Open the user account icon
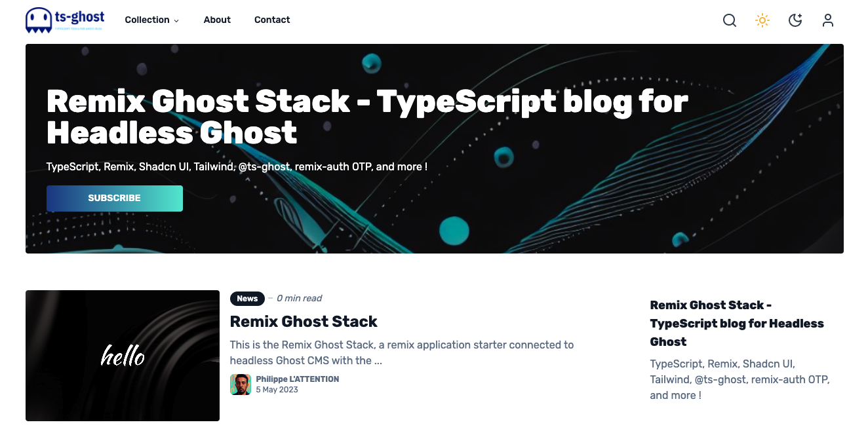This screenshot has height=433, width=868. click(x=828, y=20)
